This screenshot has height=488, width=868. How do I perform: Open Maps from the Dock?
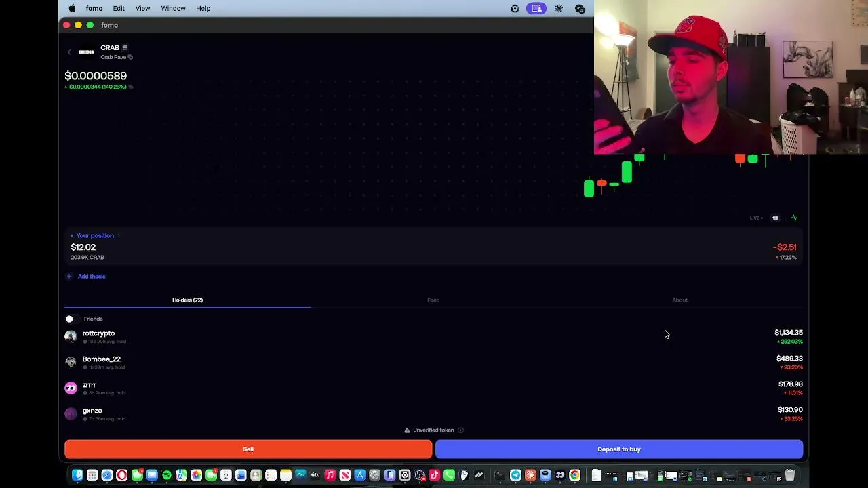182,475
